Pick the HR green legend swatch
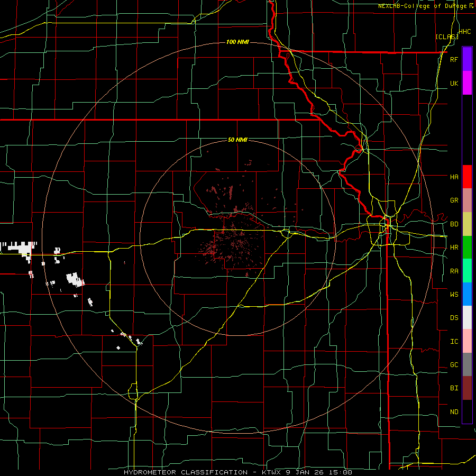 pos(467,248)
